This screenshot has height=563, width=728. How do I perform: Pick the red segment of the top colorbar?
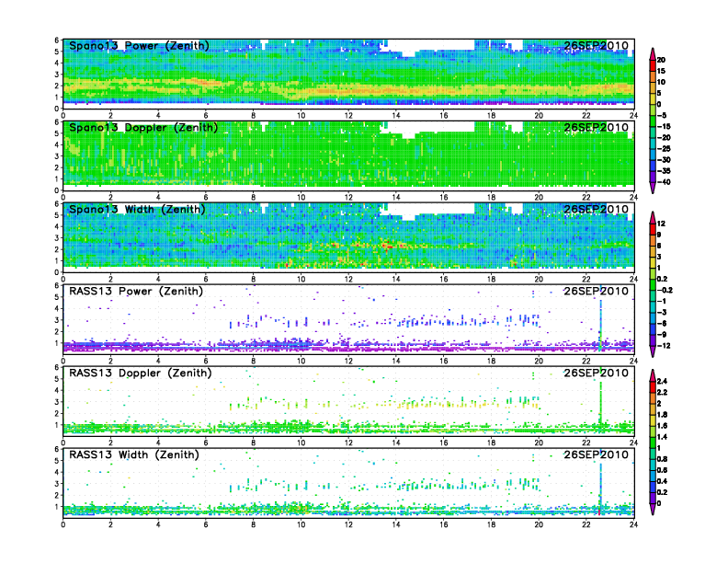(x=653, y=65)
